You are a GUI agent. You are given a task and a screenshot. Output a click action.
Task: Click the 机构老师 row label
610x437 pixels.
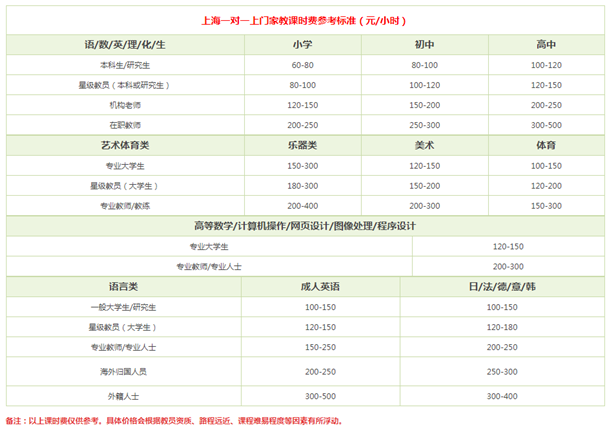point(126,104)
